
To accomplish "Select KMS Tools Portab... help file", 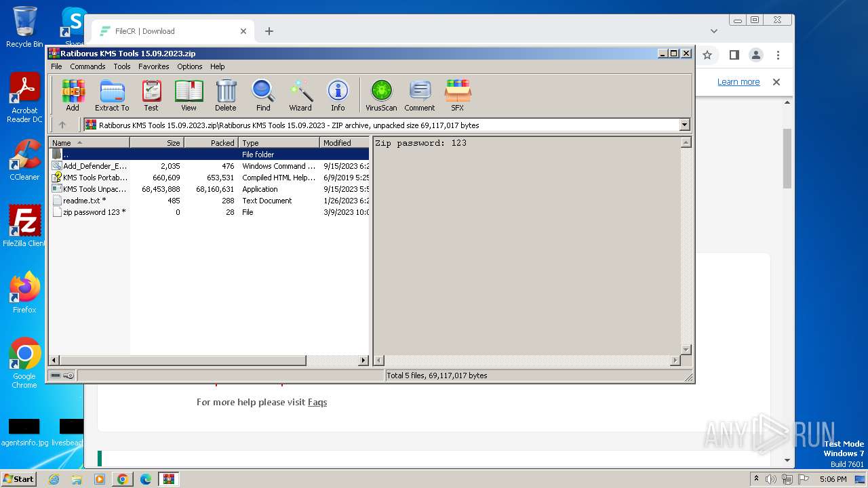I will click(x=209, y=178).
